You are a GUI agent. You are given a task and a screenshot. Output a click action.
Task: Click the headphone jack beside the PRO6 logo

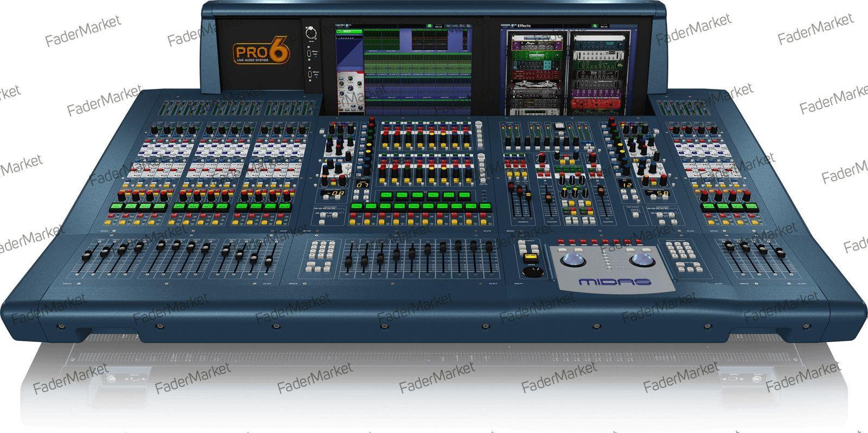click(x=311, y=34)
